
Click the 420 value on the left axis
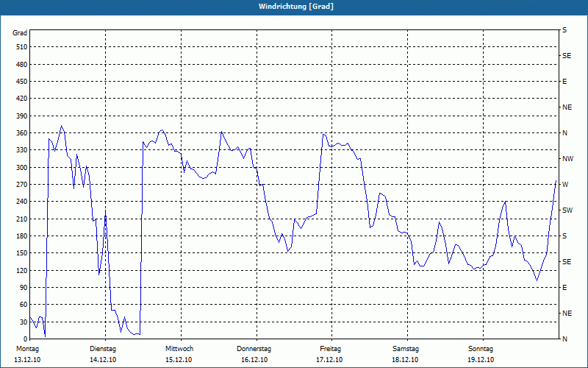coord(21,99)
